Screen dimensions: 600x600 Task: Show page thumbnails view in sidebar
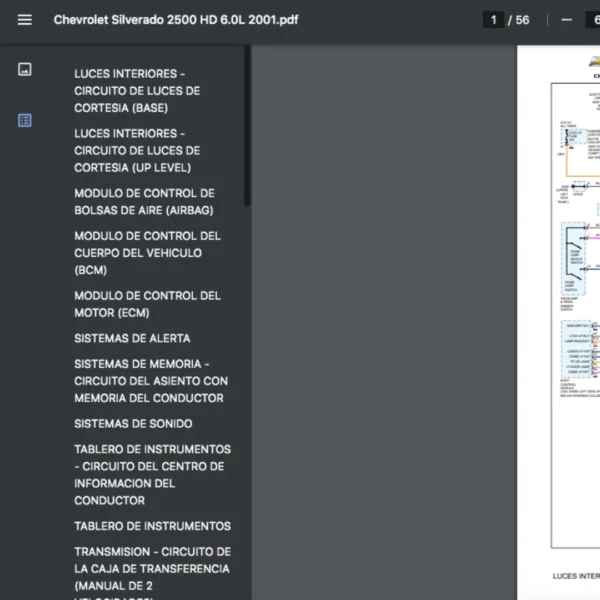coord(25,69)
